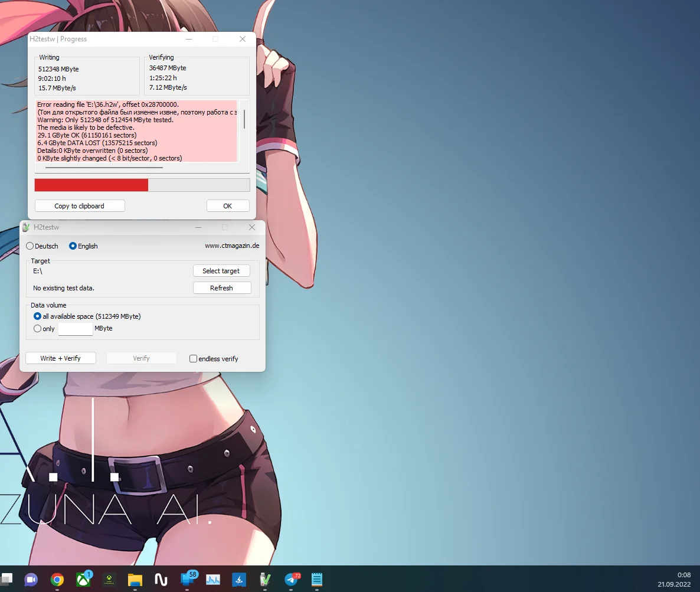The height and width of the screenshot is (592, 700).
Task: Minimize the H2testw main window
Action: (x=198, y=227)
